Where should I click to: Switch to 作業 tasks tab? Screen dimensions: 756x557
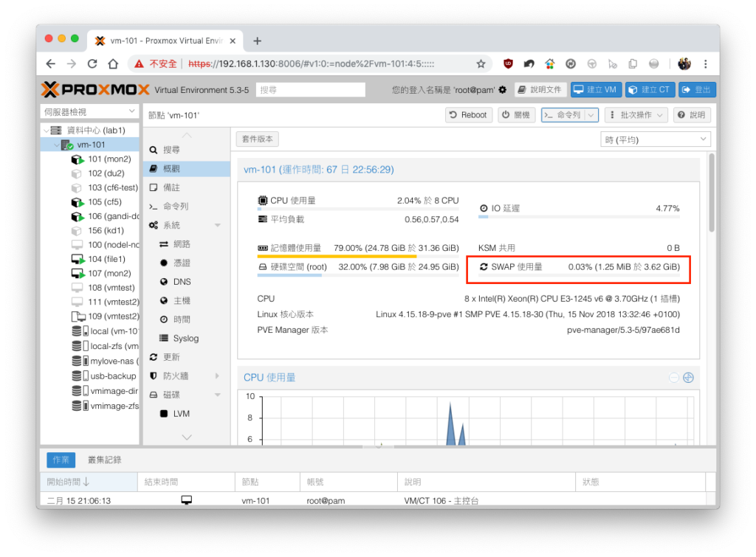click(61, 460)
